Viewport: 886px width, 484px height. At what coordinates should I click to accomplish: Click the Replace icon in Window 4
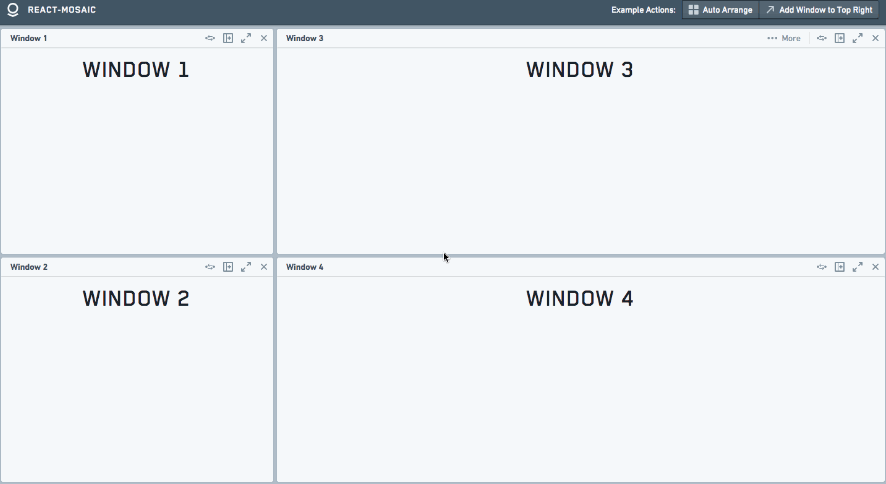[x=822, y=267]
